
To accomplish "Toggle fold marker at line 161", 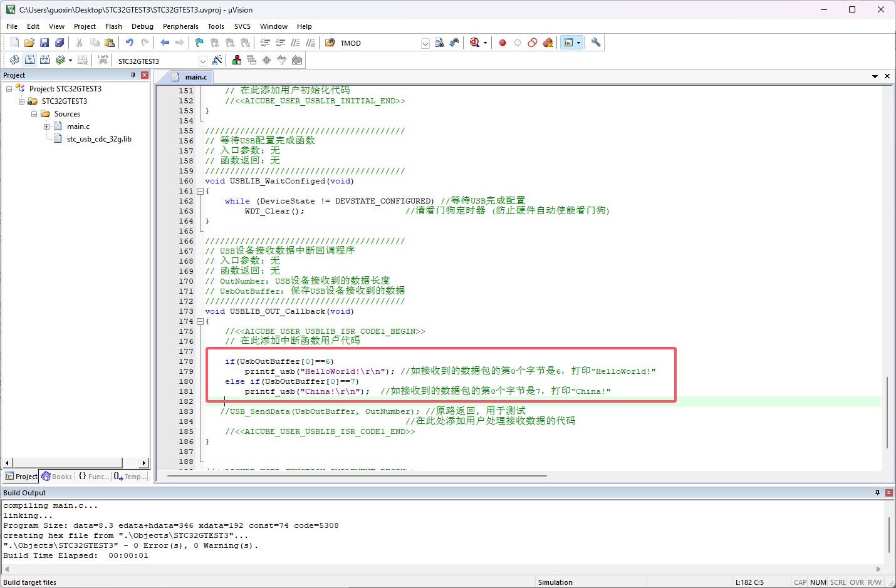I will coord(200,191).
